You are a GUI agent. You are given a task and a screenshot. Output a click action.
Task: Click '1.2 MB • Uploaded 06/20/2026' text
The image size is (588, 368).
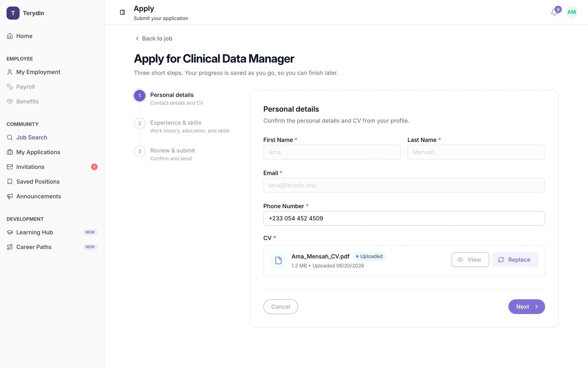coord(328,266)
